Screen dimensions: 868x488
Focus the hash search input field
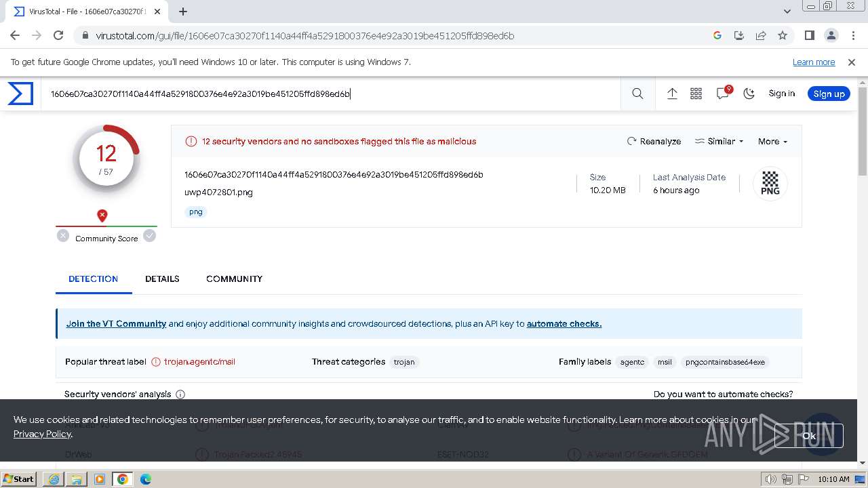pos(332,94)
